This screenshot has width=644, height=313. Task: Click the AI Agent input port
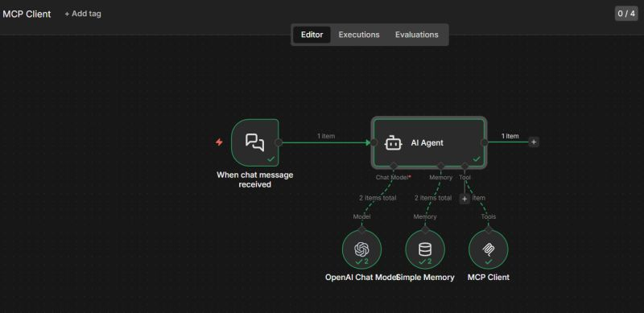click(x=374, y=142)
